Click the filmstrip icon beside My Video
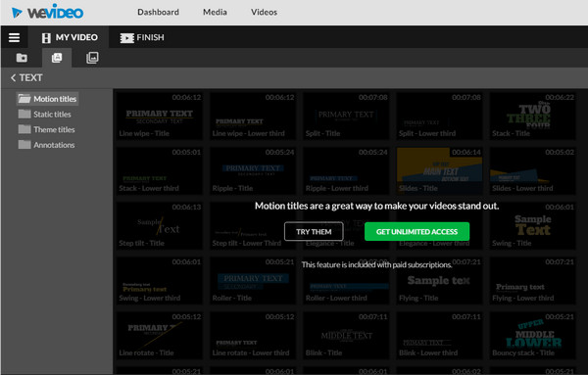The height and width of the screenshot is (375, 588). [x=46, y=38]
